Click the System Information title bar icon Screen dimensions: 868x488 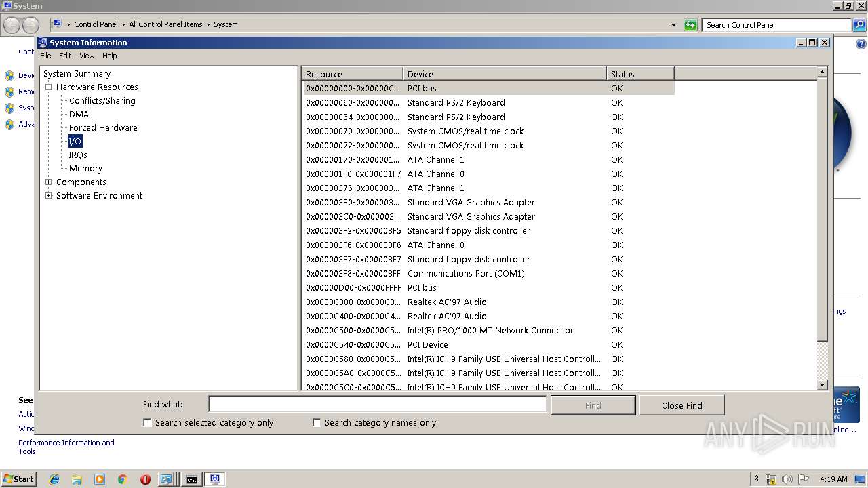coord(43,42)
